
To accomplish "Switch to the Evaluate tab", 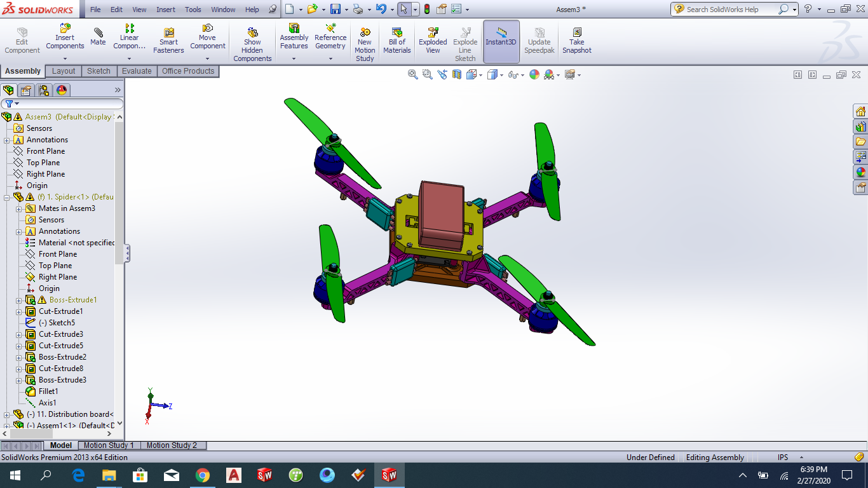I will [137, 71].
